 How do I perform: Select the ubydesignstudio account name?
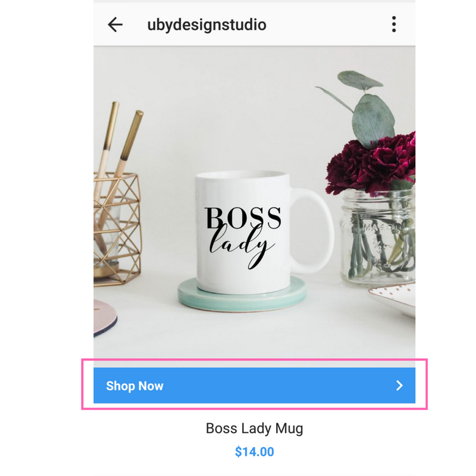coord(206,25)
